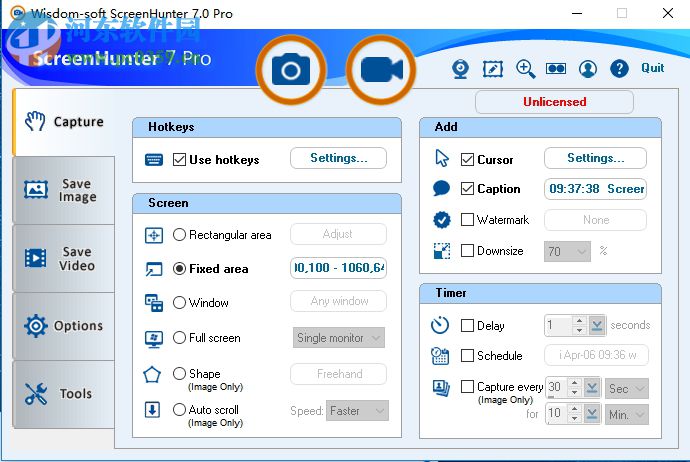Click the mouse Cursor arrow icon
Viewport: 690px width, 462px height.
(442, 158)
